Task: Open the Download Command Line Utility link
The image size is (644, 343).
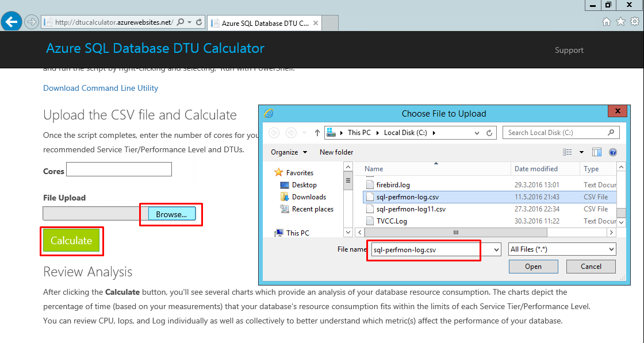Action: 101,88
